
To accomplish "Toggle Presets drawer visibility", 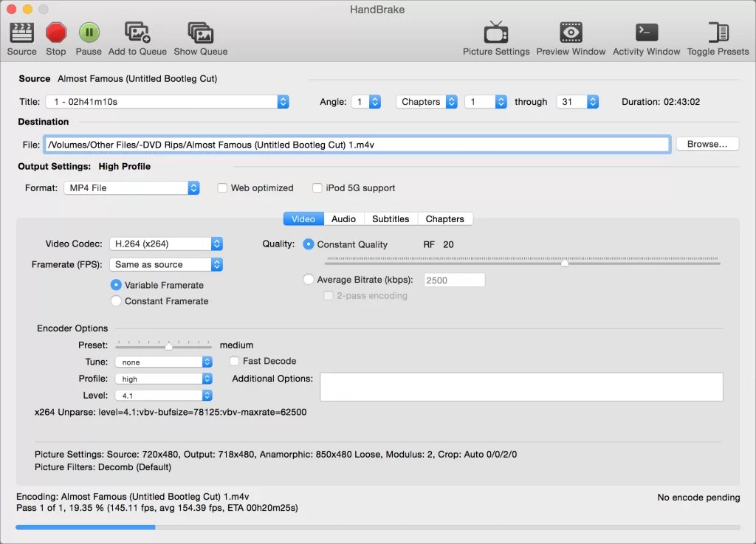I will tap(717, 32).
